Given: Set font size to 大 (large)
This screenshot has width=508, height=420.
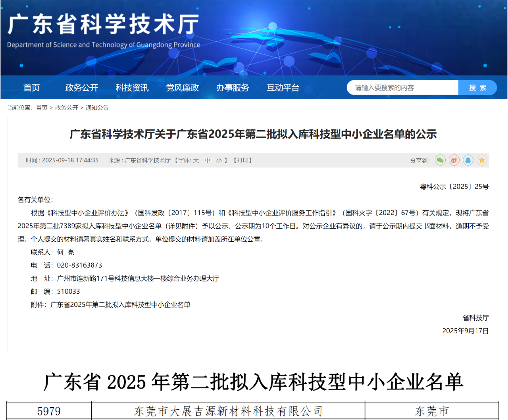Looking at the screenshot, I should click(x=196, y=160).
